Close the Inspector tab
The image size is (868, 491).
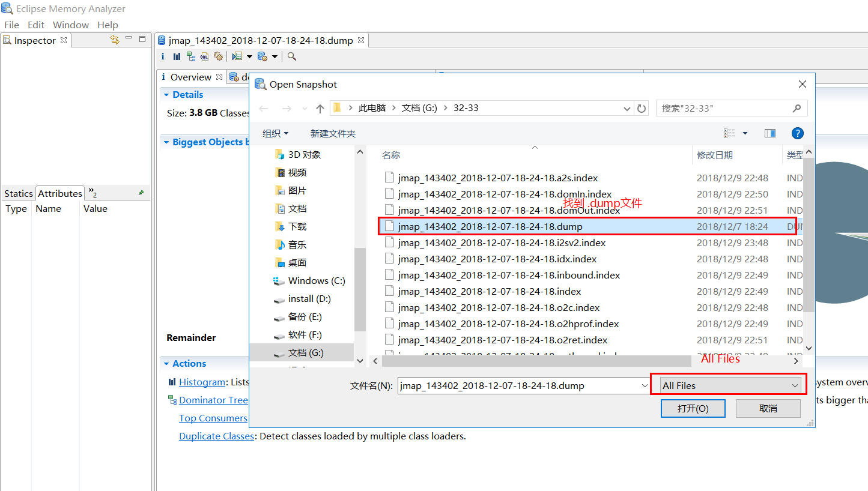pos(64,40)
